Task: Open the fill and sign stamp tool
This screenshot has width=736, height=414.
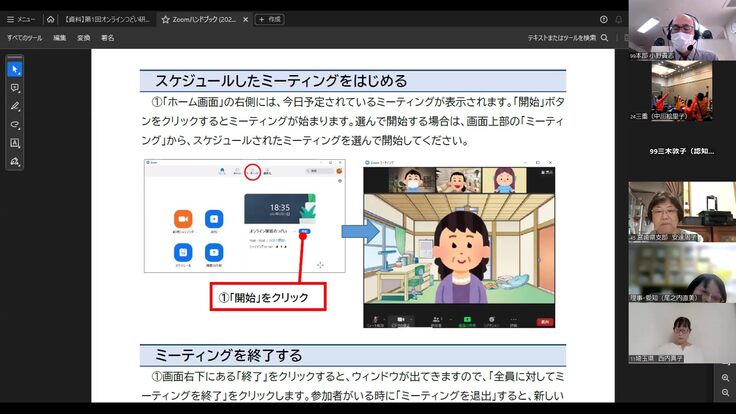Action: [x=14, y=161]
